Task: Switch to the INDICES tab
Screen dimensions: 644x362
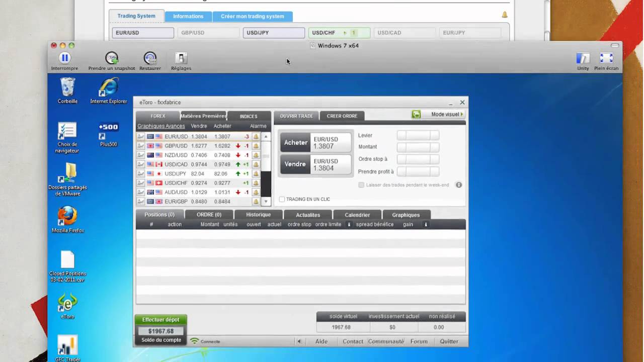Action: pos(249,116)
